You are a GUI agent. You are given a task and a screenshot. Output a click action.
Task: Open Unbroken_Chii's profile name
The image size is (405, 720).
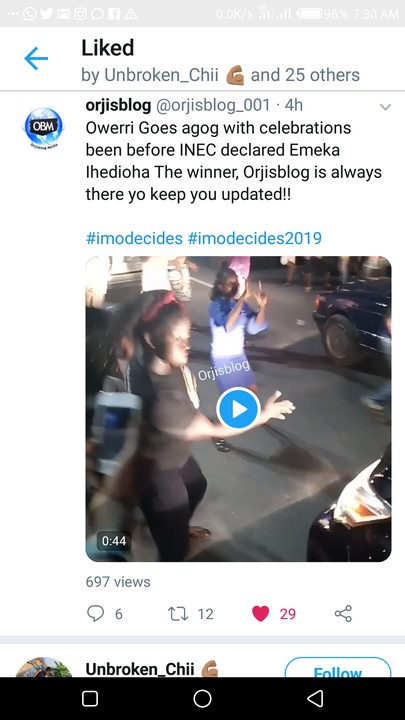[x=140, y=669]
